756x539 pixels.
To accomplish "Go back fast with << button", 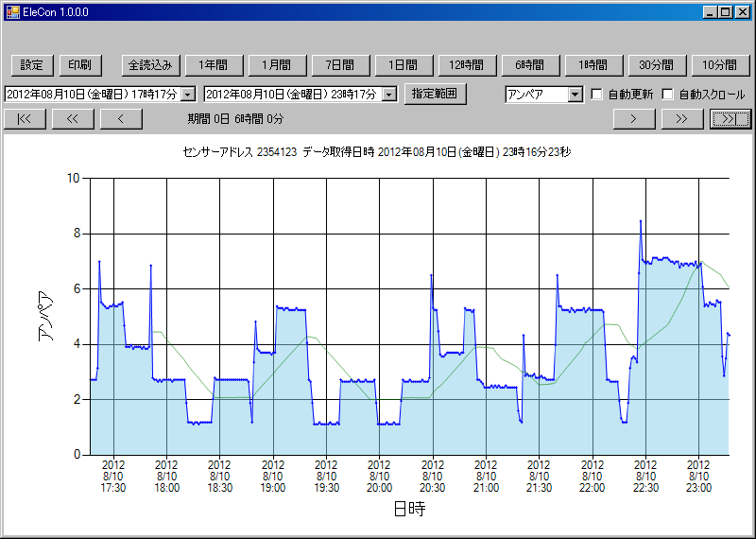I will click(73, 119).
